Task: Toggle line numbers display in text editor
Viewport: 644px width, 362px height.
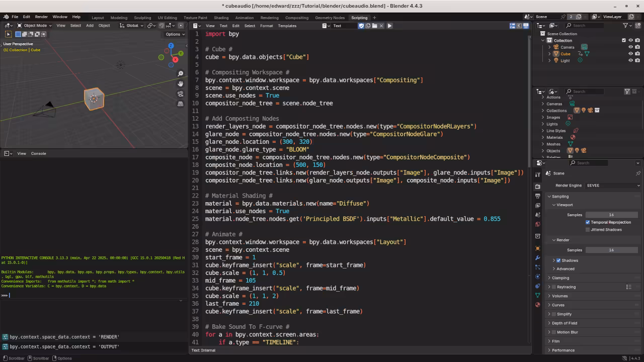Action: pos(513,26)
